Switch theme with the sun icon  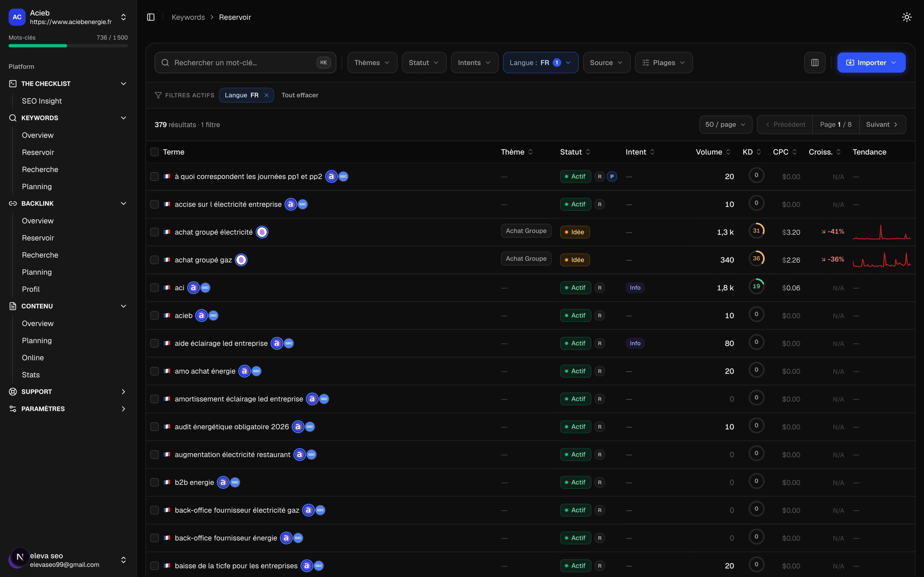pos(906,17)
